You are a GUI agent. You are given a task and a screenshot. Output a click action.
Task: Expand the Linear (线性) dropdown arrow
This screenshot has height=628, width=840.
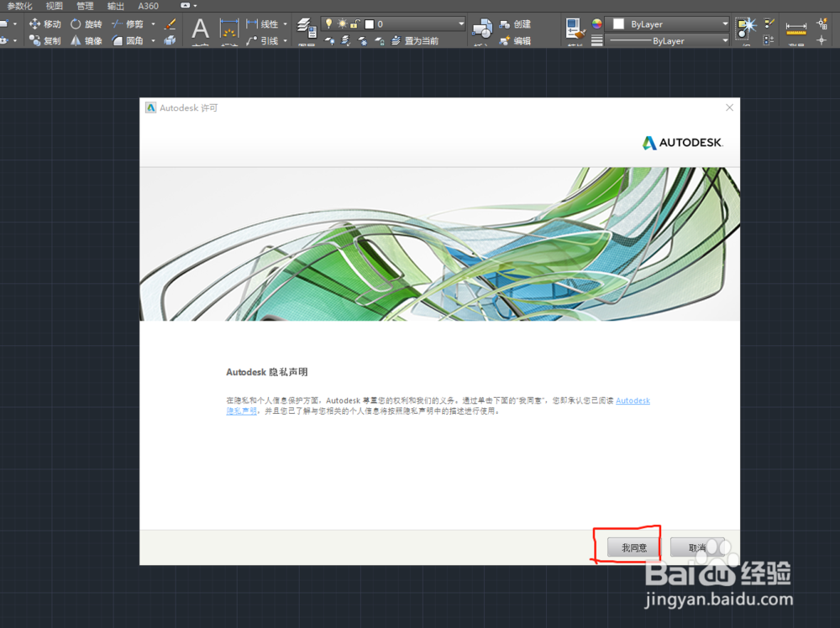tap(285, 24)
